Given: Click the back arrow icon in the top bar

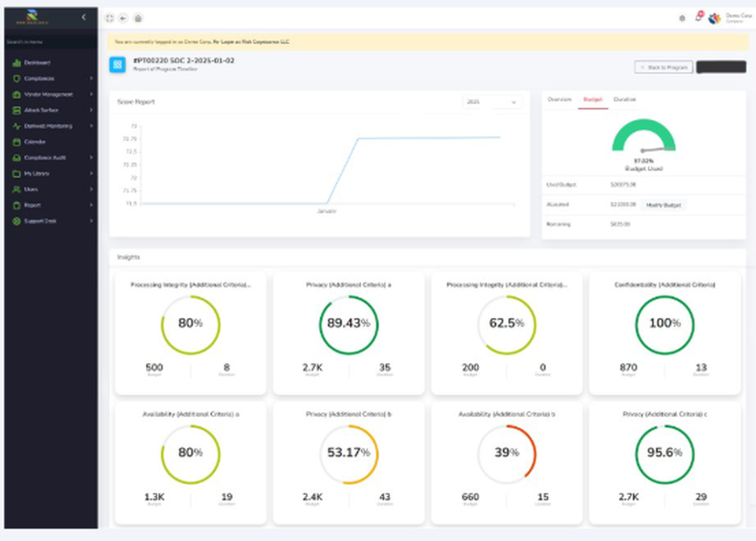Looking at the screenshot, I should [123, 18].
